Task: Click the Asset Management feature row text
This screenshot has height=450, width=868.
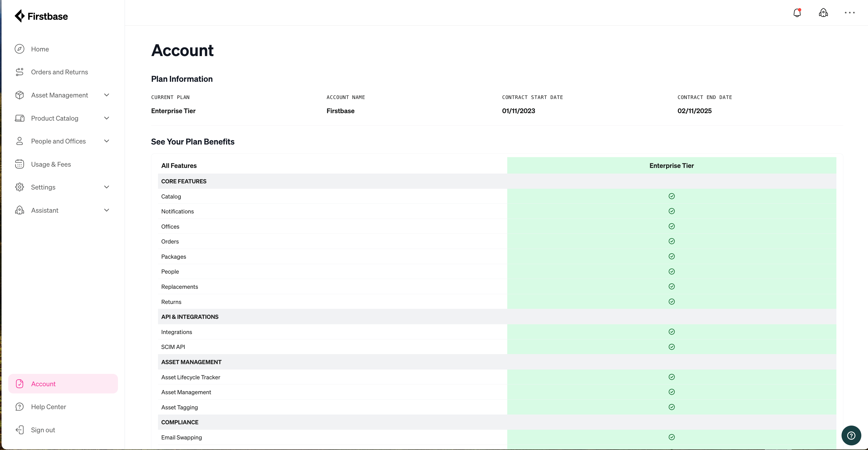Action: click(x=186, y=392)
